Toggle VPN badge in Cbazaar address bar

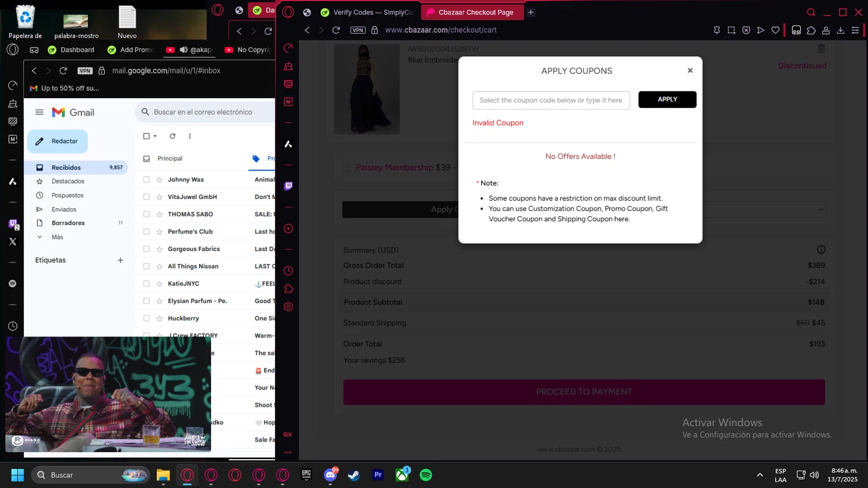(358, 30)
